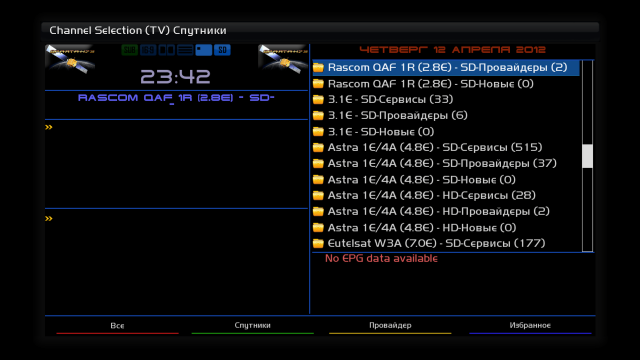Screen dimensions: 640x360
Task: Click the teletext lines indicator icon
Action: click(185, 50)
